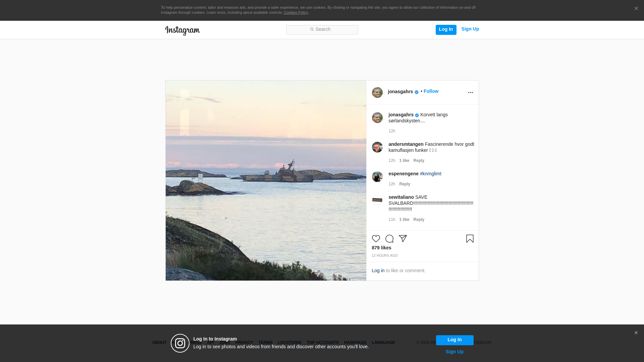This screenshot has width=644, height=362.
Task: View the 879 likes list
Action: [x=381, y=248]
